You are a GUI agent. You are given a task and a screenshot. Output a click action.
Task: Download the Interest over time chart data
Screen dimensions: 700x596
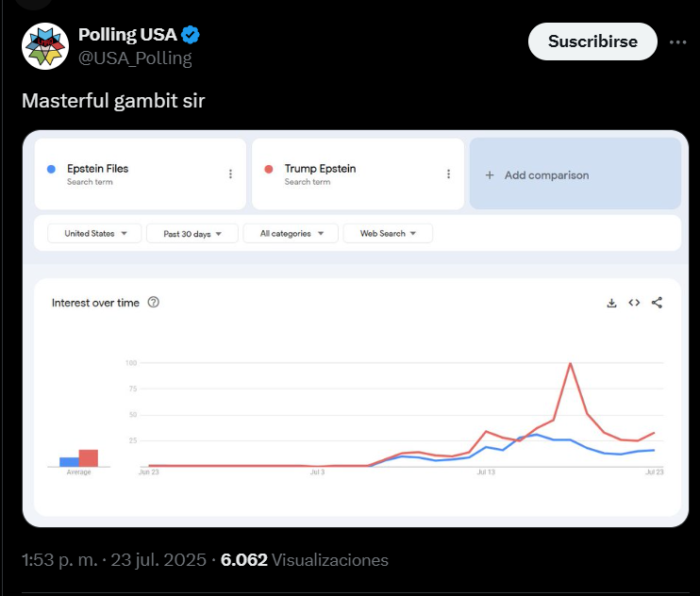click(x=611, y=303)
